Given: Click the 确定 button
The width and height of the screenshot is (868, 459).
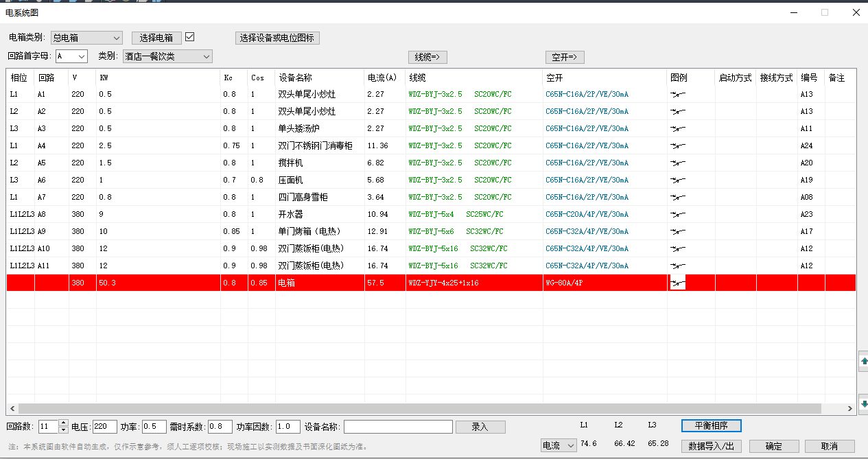Looking at the screenshot, I should coord(774,446).
